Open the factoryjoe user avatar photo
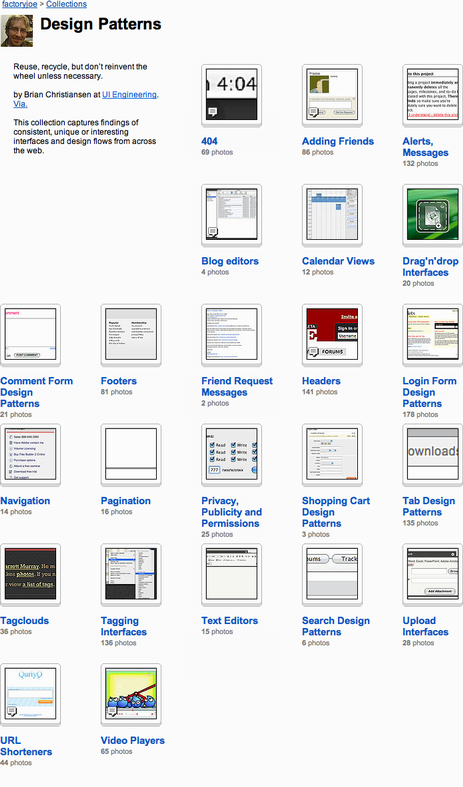463x787 pixels. coord(17,31)
